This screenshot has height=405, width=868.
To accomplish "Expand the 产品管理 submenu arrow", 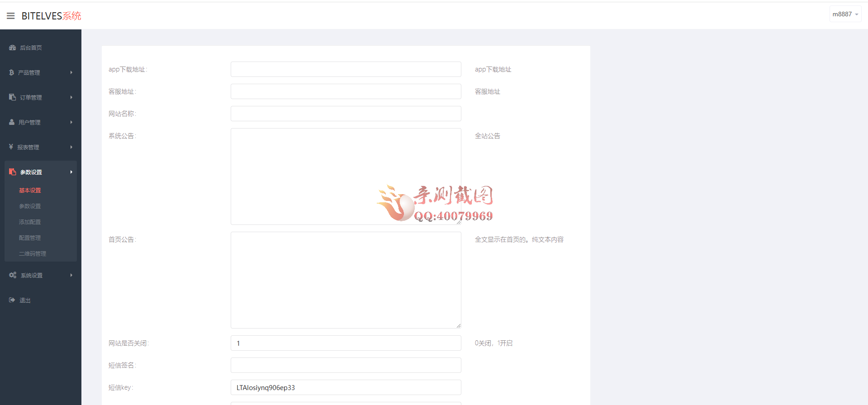I will pyautogui.click(x=71, y=72).
